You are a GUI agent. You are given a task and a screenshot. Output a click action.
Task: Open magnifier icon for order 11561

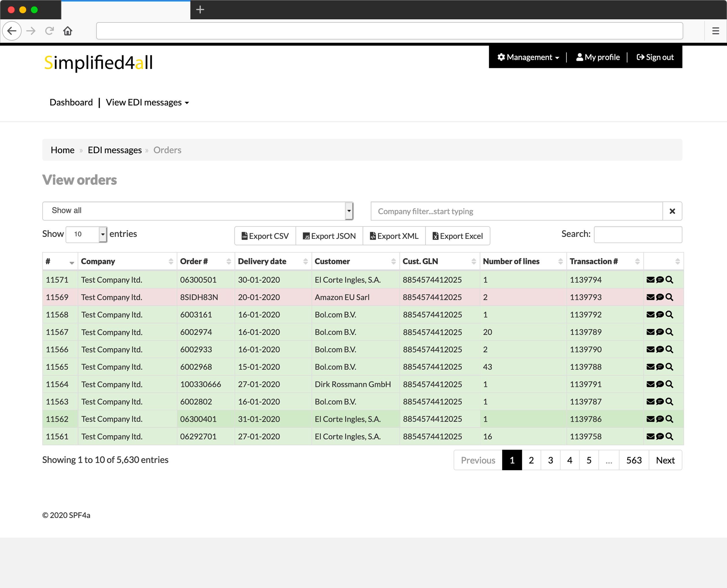pyautogui.click(x=669, y=436)
